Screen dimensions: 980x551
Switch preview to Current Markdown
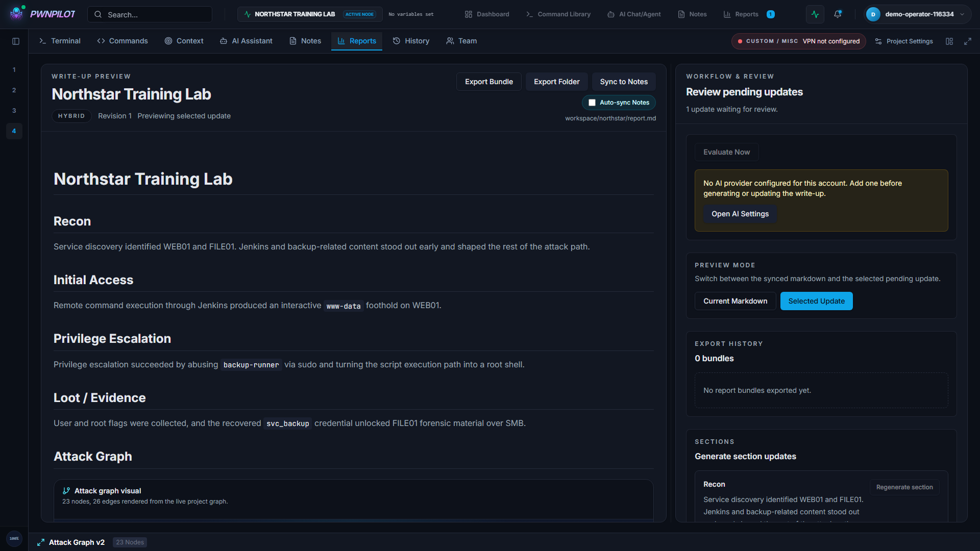pos(735,301)
